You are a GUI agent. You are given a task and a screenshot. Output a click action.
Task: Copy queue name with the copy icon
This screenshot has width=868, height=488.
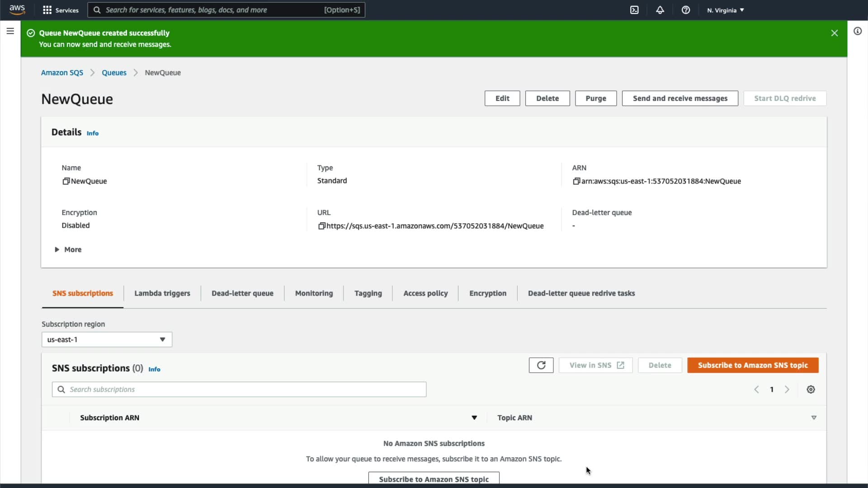66,181
